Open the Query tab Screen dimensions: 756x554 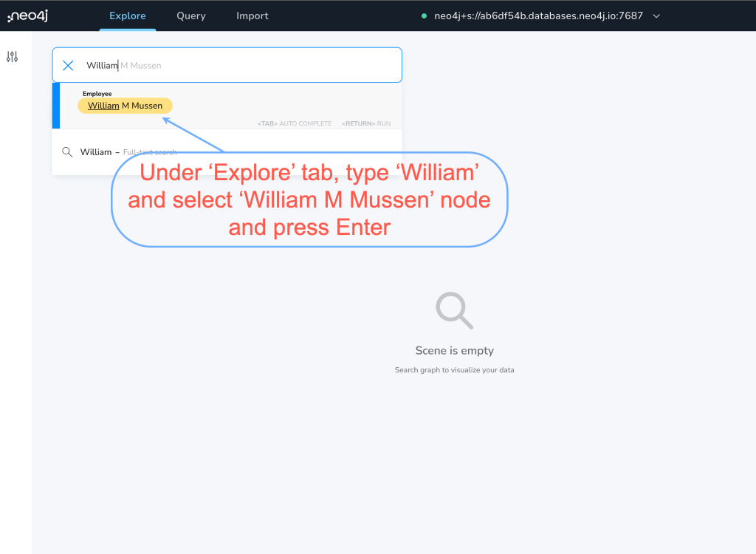click(191, 16)
